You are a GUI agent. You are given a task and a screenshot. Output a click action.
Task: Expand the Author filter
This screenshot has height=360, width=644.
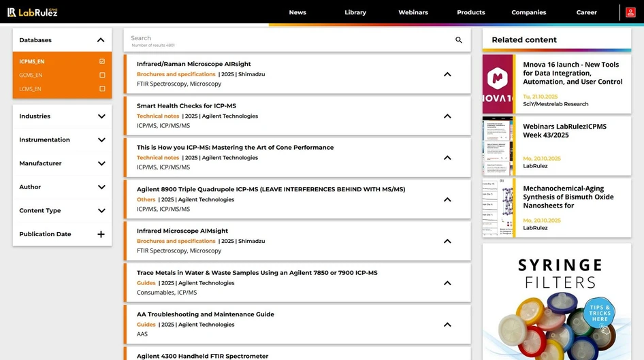[101, 187]
